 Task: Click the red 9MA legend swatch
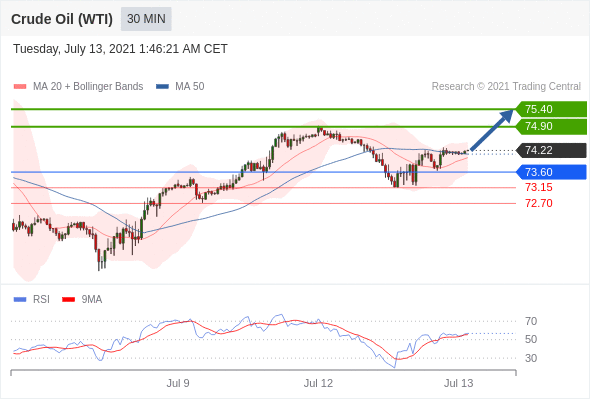[x=68, y=300]
